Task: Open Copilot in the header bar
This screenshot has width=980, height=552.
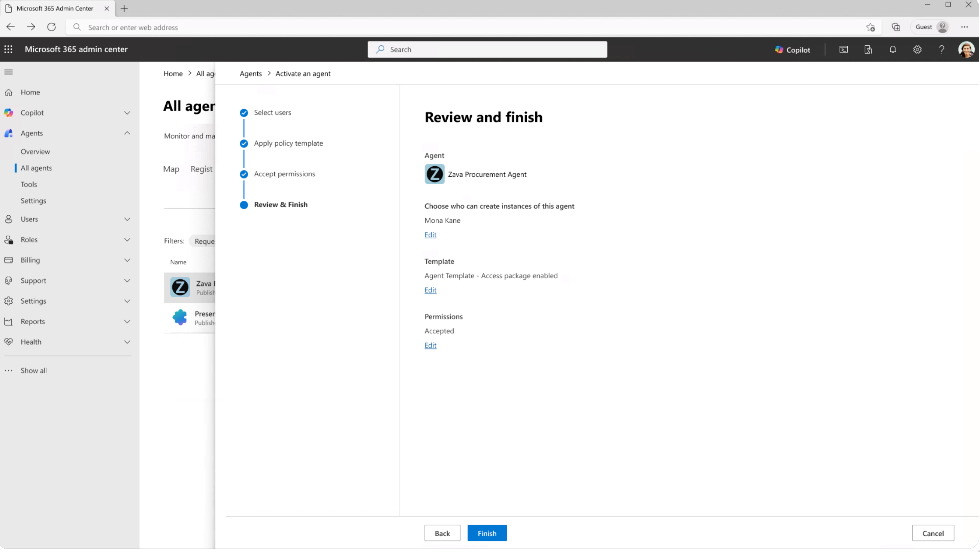Action: coord(792,49)
